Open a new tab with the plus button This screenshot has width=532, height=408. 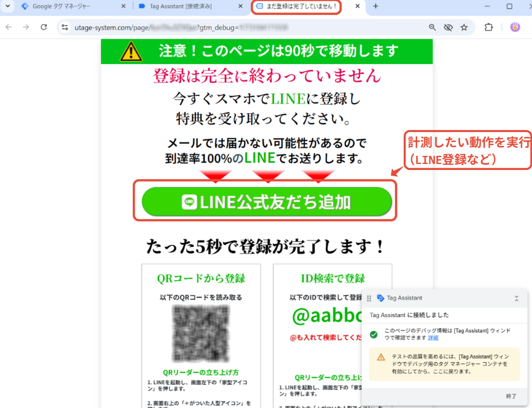375,6
